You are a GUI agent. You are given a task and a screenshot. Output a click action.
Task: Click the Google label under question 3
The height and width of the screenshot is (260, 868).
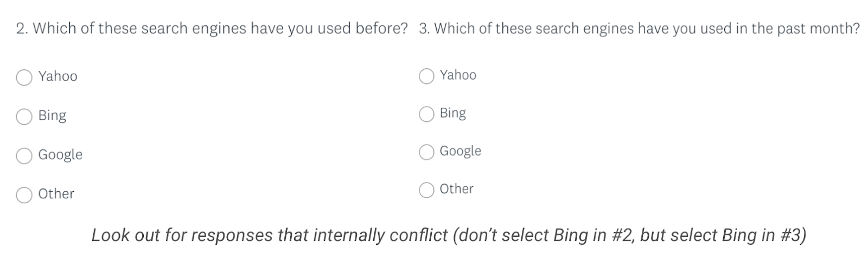460,151
